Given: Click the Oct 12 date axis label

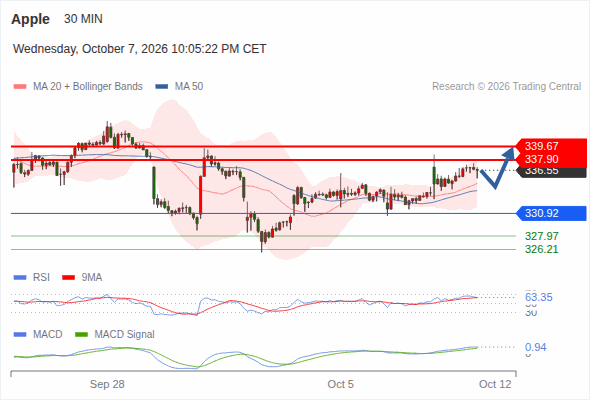Looking at the screenshot, I should coord(495,384).
